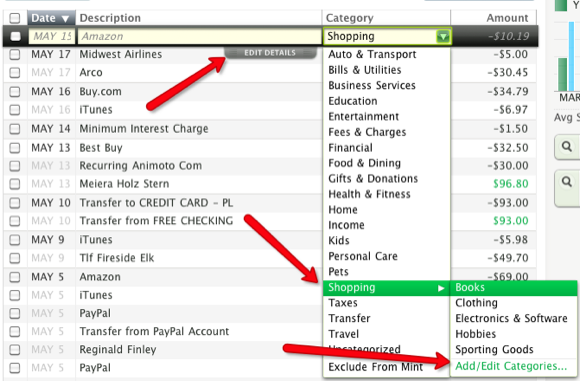Viewport: 580px width, 381px height.
Task: Check the box for Arco transaction
Action: (15, 73)
